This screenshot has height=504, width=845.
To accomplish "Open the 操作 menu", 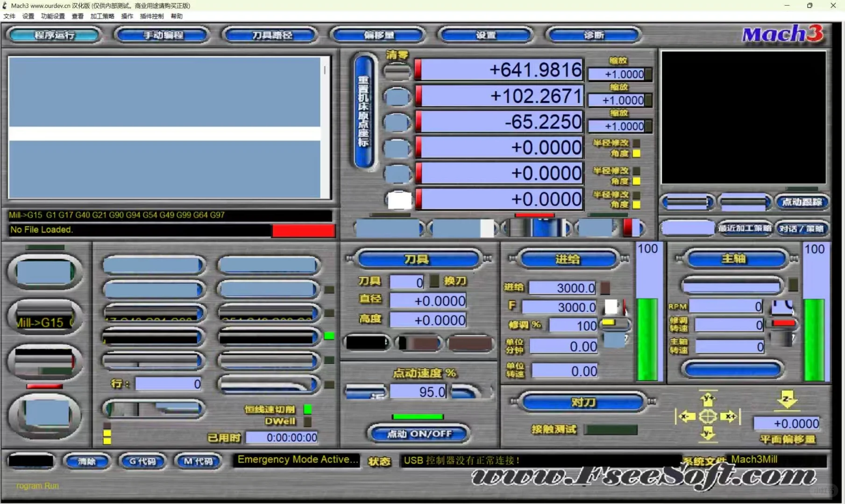I will [127, 16].
